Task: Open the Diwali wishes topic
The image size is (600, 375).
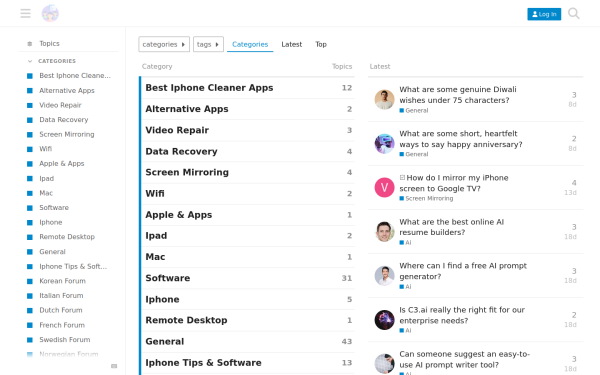Action: pyautogui.click(x=458, y=95)
